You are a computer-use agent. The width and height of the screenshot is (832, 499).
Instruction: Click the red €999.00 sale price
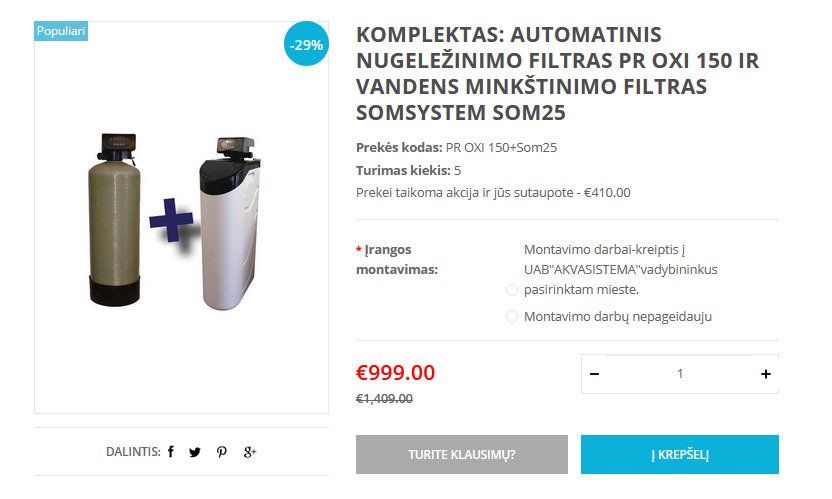[x=395, y=373]
